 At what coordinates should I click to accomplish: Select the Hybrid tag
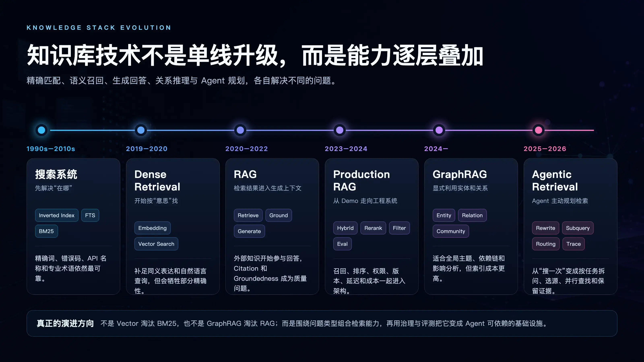[345, 228]
